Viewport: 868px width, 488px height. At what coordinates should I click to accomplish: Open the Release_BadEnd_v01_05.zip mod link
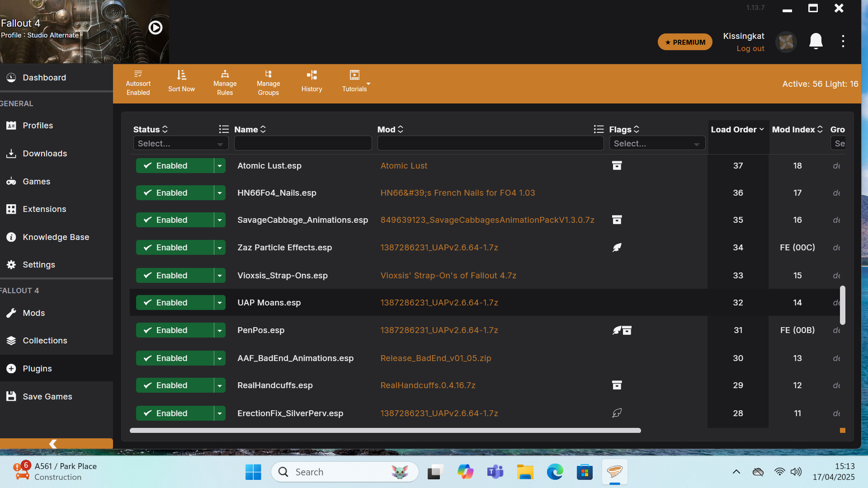pyautogui.click(x=436, y=358)
